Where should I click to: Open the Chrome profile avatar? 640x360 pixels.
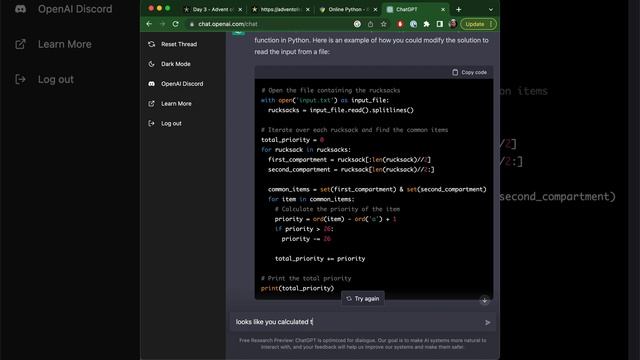coord(452,24)
